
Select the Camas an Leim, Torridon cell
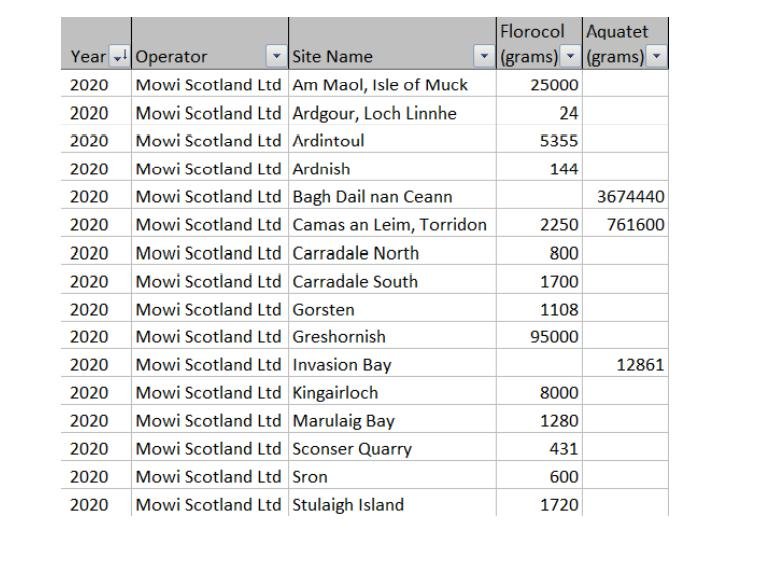point(389,225)
